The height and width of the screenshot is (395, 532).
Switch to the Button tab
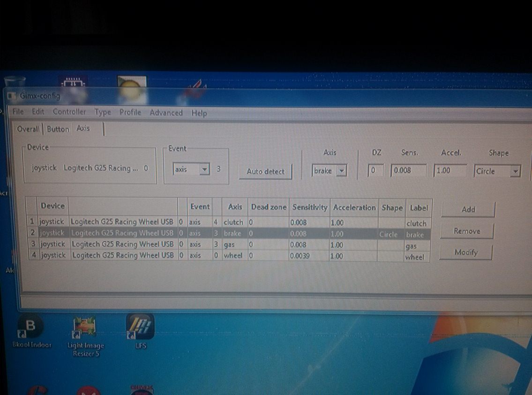pyautogui.click(x=58, y=129)
